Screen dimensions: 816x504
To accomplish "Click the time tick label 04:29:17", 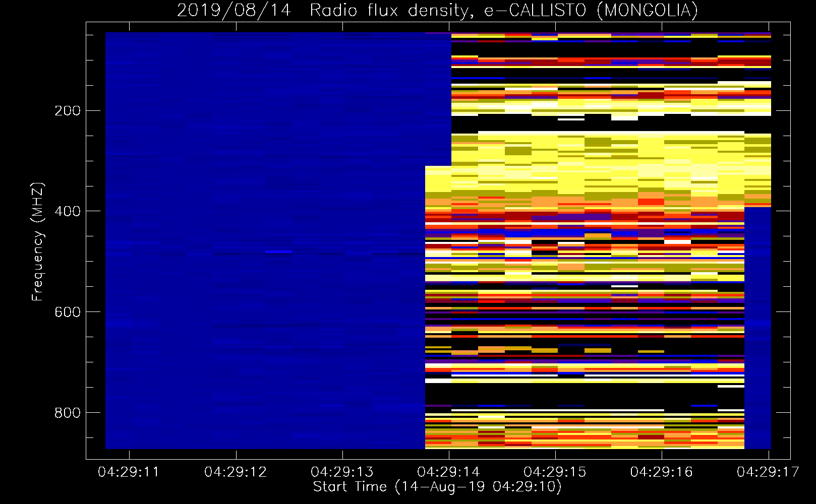I will (x=768, y=472).
